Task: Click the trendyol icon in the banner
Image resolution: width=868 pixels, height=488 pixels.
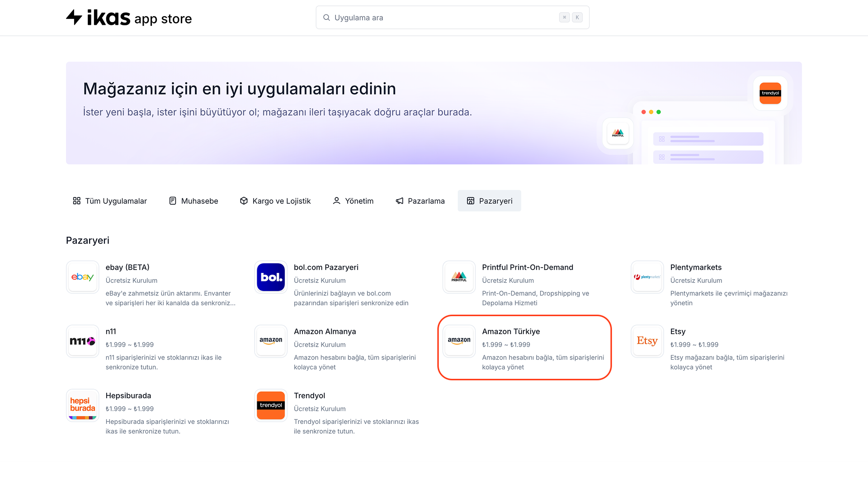Action: pyautogui.click(x=770, y=93)
